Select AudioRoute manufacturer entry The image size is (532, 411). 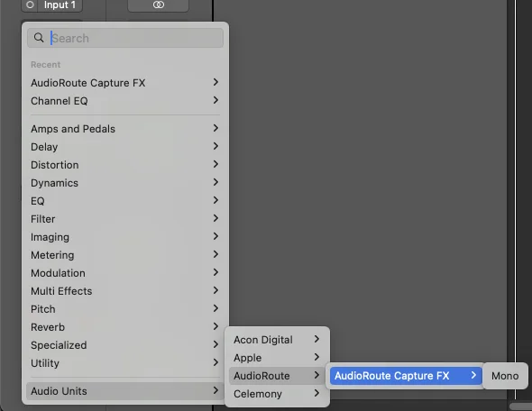[x=277, y=376]
